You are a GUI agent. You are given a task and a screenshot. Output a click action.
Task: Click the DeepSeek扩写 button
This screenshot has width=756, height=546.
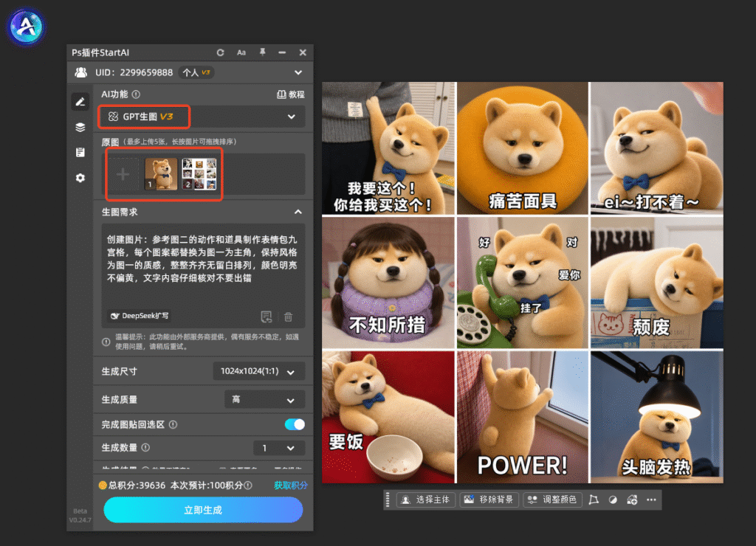140,316
